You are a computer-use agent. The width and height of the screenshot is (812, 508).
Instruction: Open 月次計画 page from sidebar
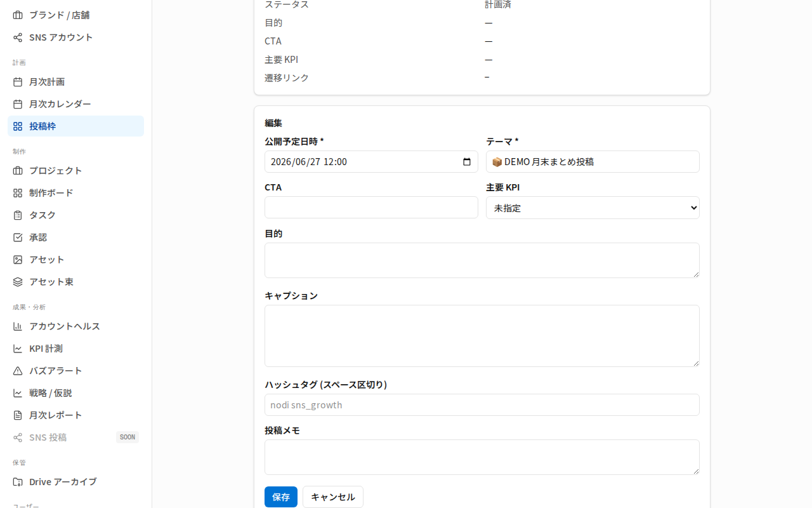click(75, 82)
